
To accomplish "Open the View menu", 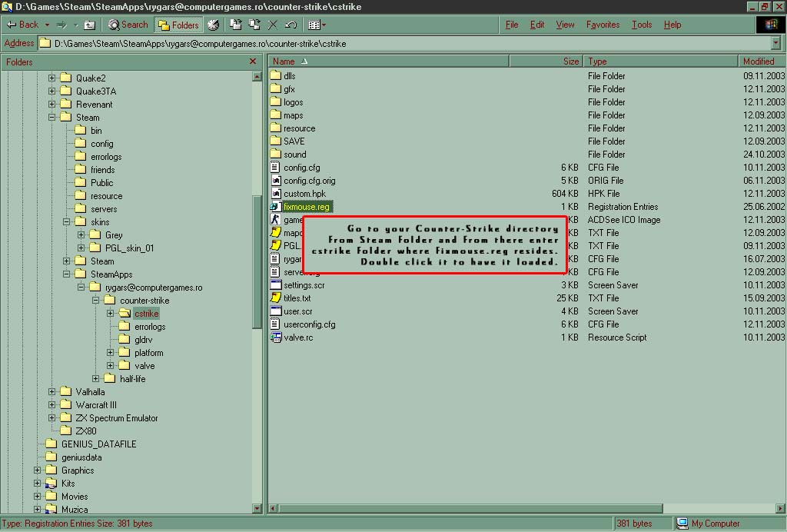I will [x=565, y=25].
